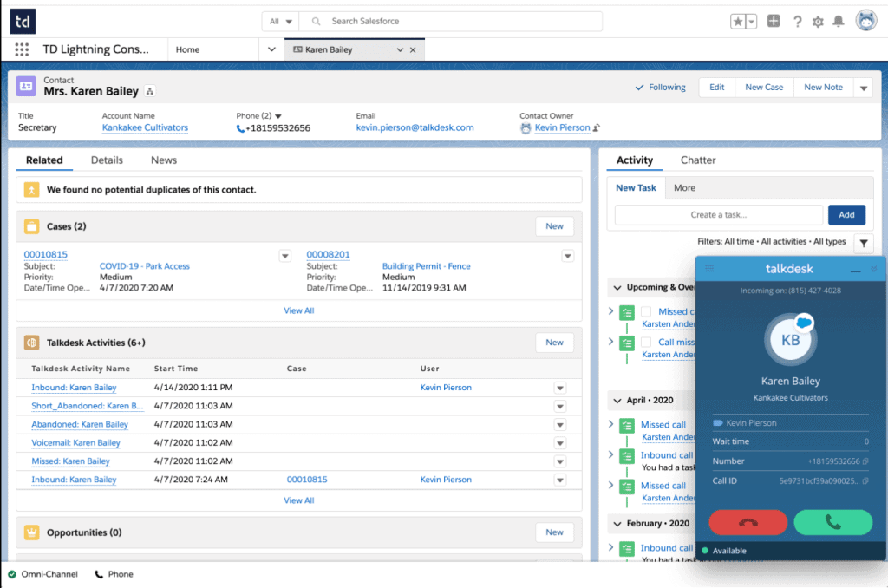Screen dimensions: 888x588
Task: Click the phone icon next to +18159532656
Action: (241, 128)
